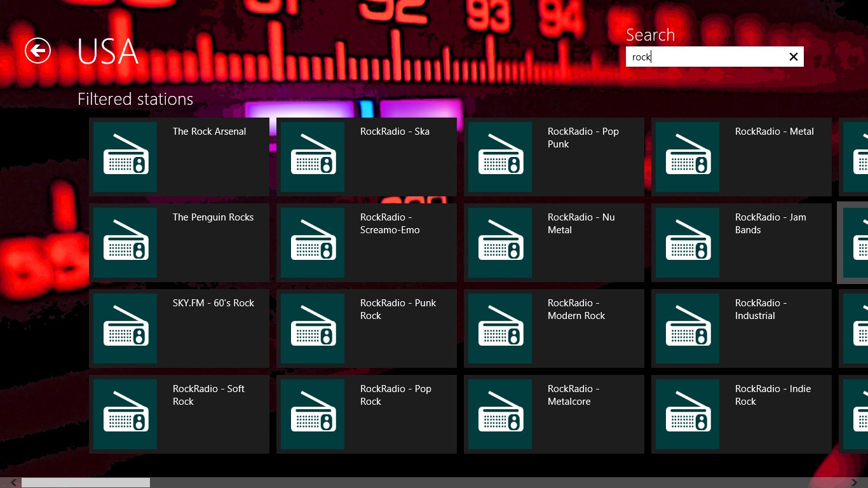Select the RockRadio - Ska station icon
868x488 pixels.
pos(313,157)
